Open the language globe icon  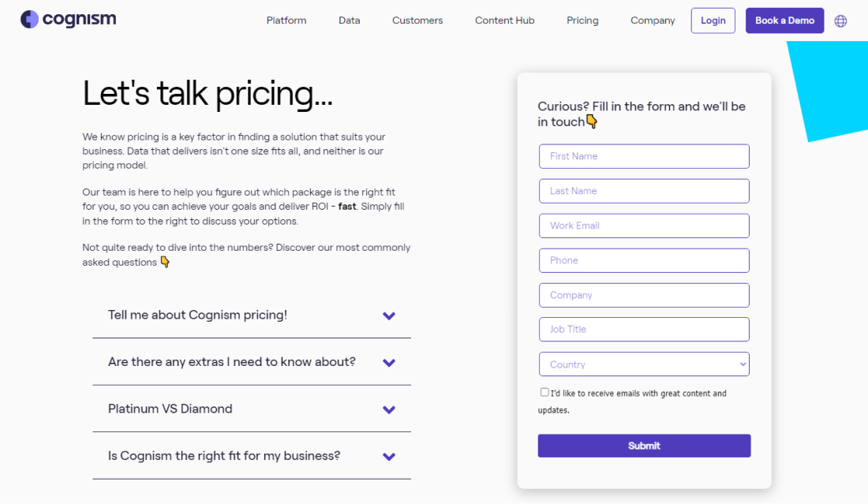coord(840,21)
